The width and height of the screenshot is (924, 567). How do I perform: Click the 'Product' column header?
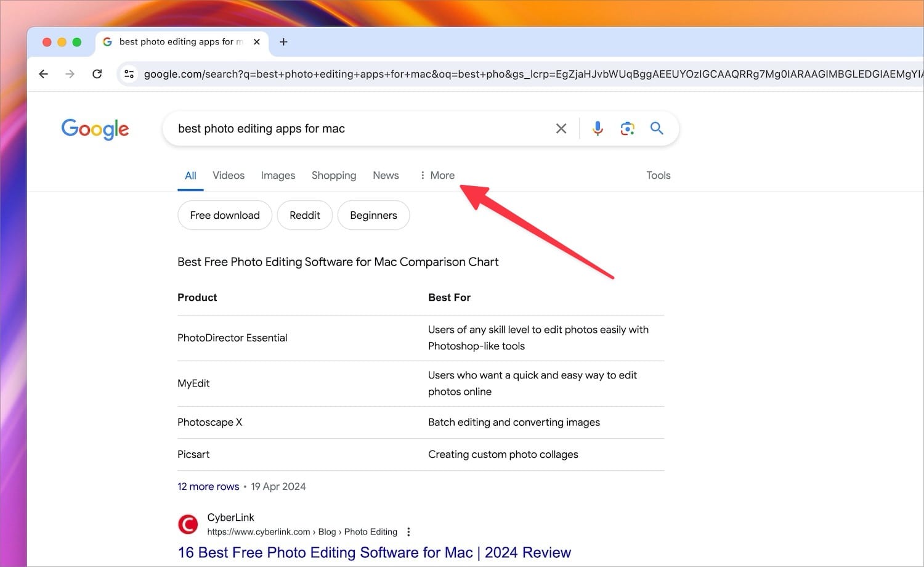197,297
